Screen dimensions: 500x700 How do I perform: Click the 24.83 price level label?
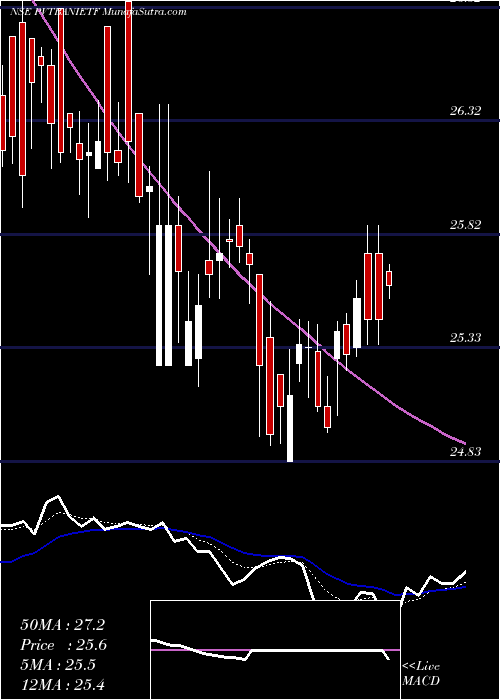coord(465,452)
